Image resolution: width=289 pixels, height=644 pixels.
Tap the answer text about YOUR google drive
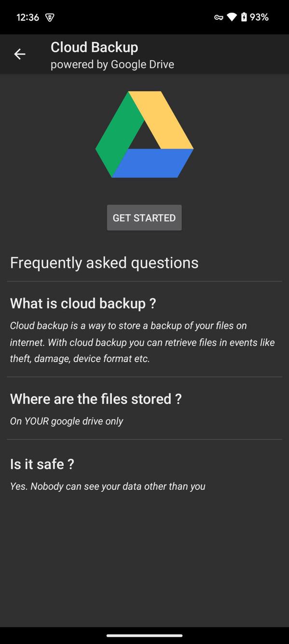pos(67,421)
